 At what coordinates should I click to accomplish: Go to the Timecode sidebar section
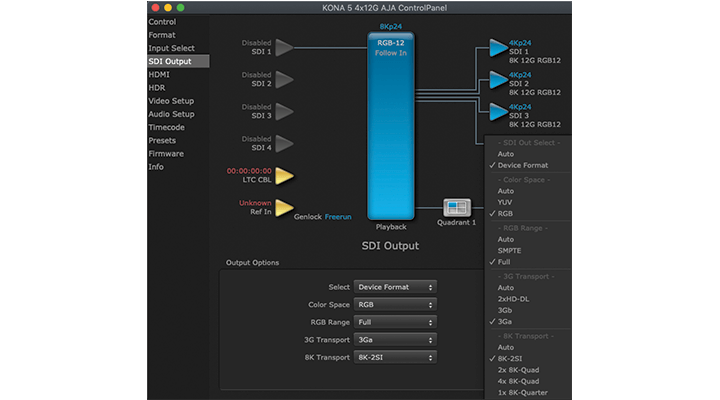(166, 127)
